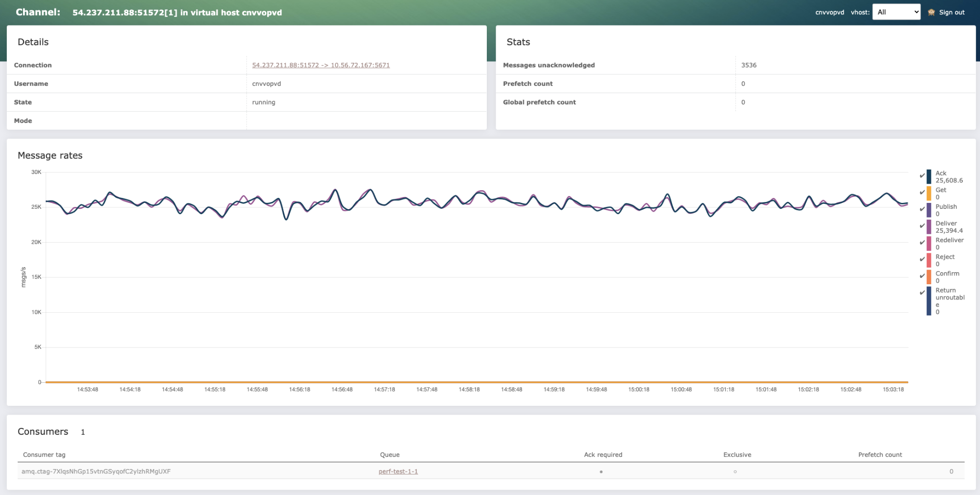Hide the Return unroutable series checkmark
This screenshot has width=980, height=495.
(x=922, y=293)
